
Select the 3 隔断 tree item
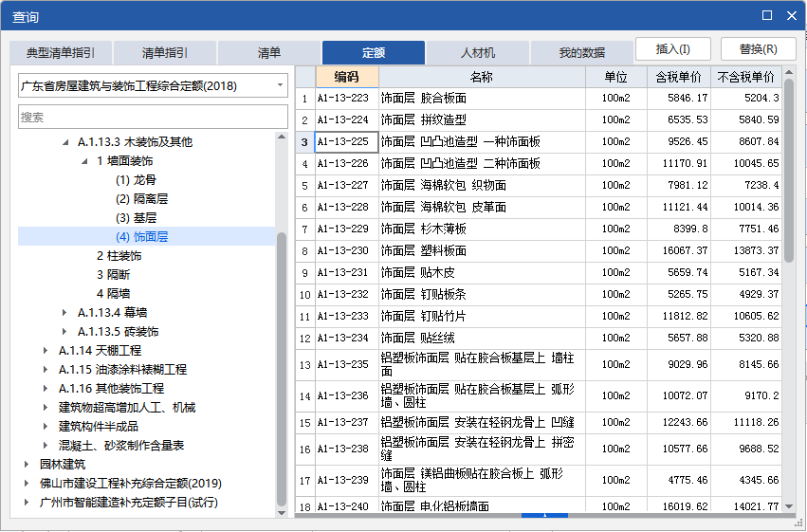(x=113, y=275)
